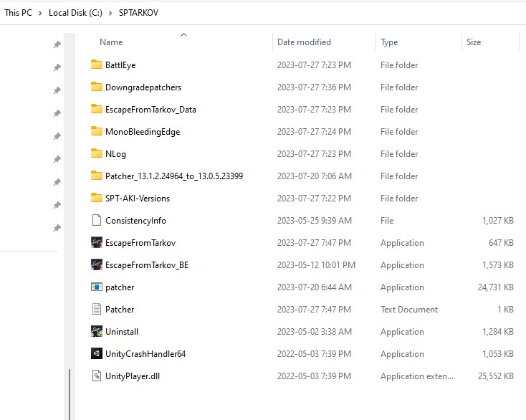Image resolution: width=526 pixels, height=420 pixels.
Task: Click the UnityCrashHandler64 icon
Action: click(x=97, y=353)
